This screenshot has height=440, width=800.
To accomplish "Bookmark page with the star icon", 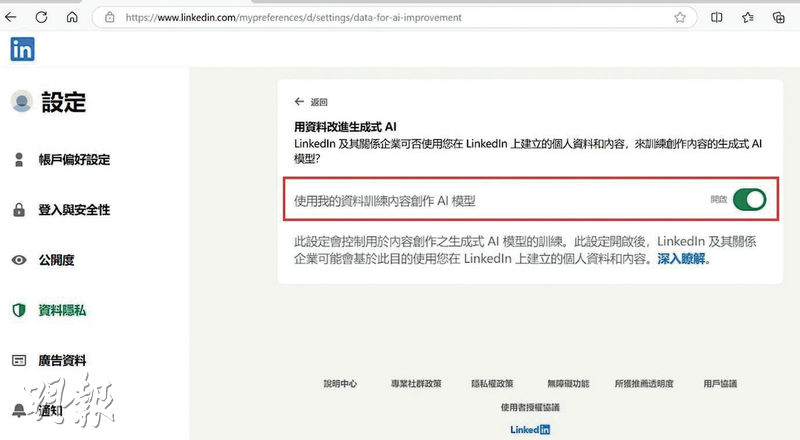I will 680,17.
